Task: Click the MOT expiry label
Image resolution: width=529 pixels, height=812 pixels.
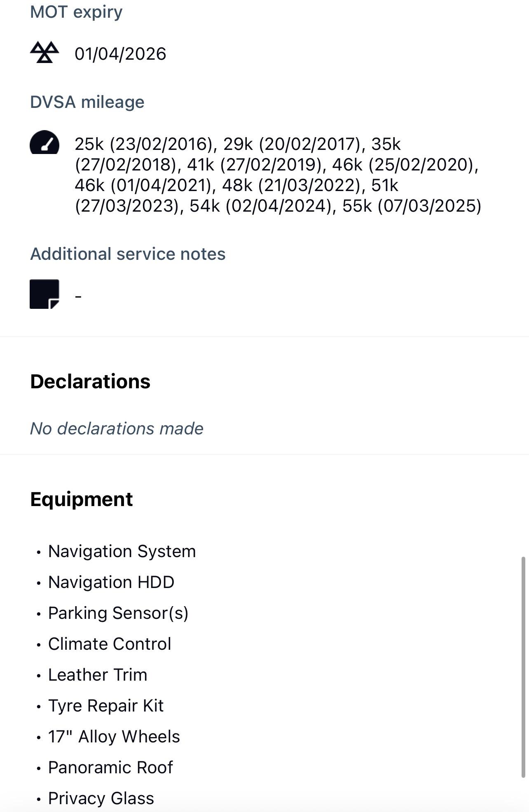Action: tap(76, 12)
